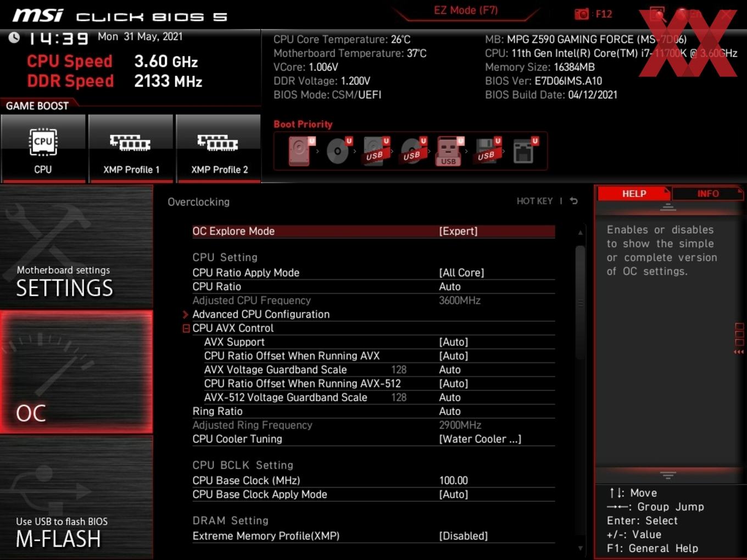Open AVX Support [Auto] dropdown

[x=379, y=342]
